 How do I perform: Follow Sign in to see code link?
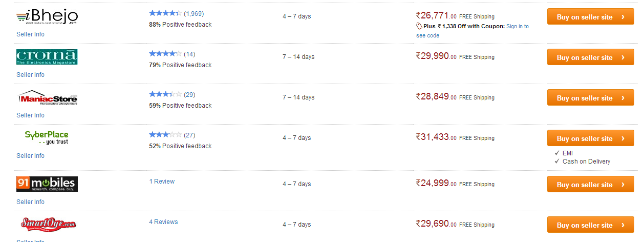(473, 31)
